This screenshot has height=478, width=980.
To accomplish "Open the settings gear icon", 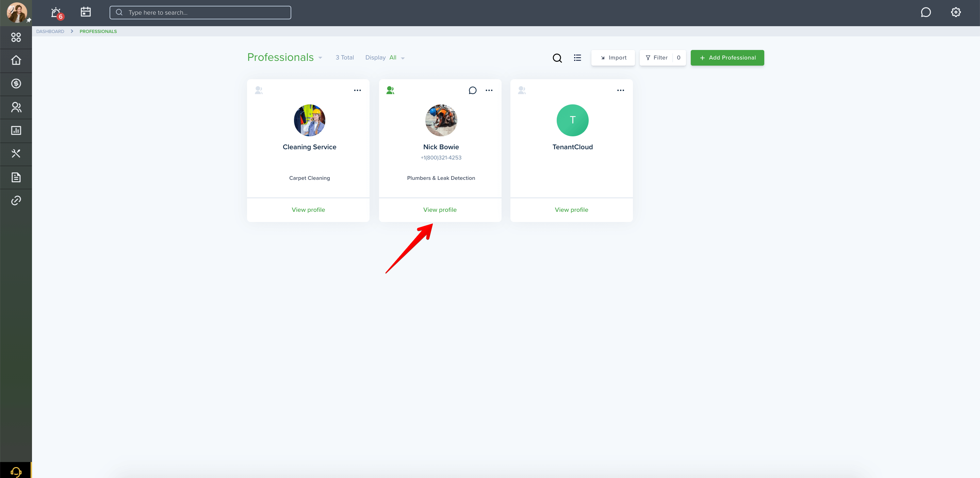I will 955,13.
